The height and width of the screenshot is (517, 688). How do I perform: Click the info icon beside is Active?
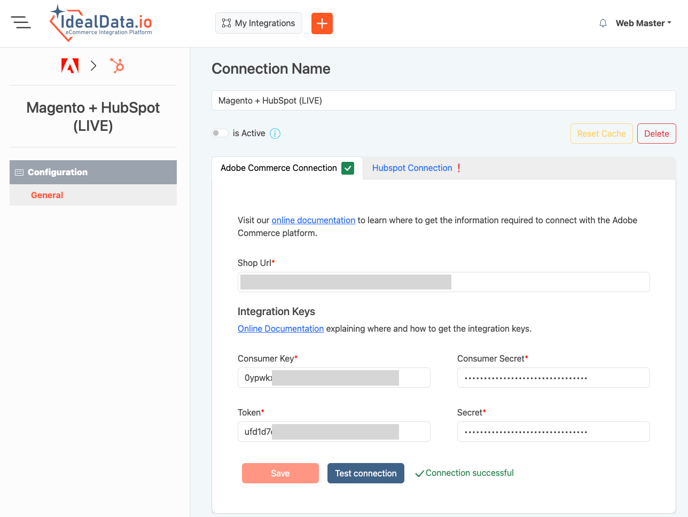tap(275, 134)
